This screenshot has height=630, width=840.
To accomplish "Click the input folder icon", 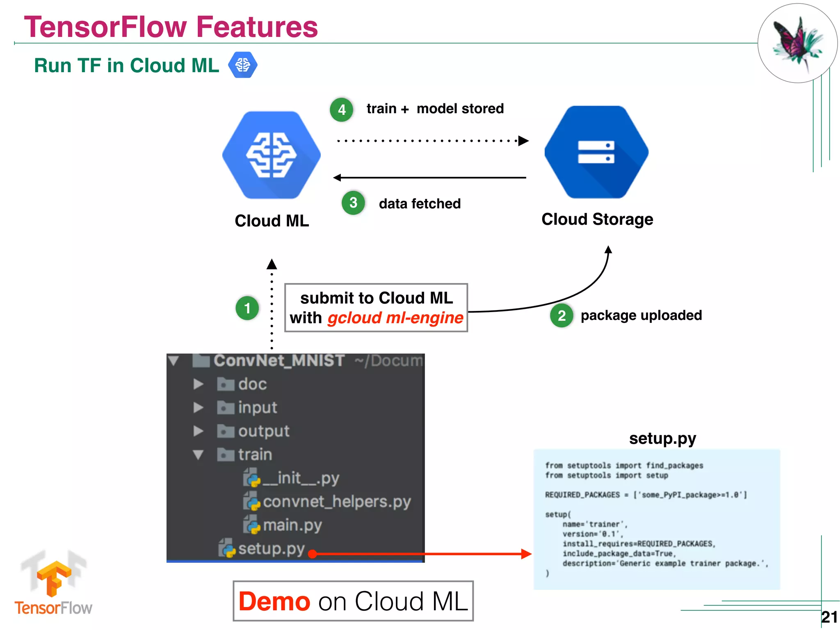I will (226, 407).
